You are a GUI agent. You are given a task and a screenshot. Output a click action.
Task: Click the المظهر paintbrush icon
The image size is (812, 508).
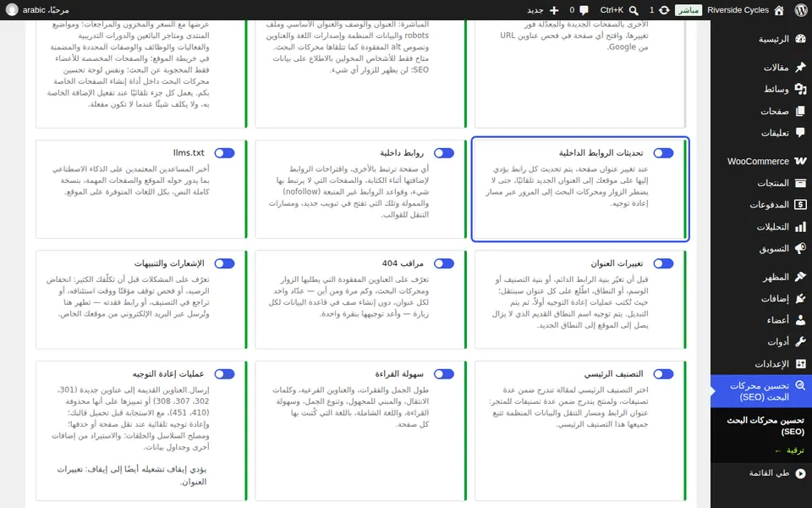coord(801,277)
